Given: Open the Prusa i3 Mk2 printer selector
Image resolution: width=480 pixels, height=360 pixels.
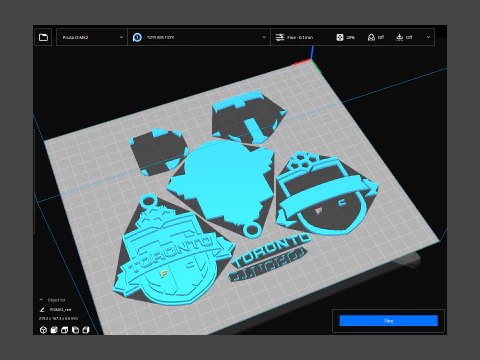Looking at the screenshot, I should (x=92, y=37).
